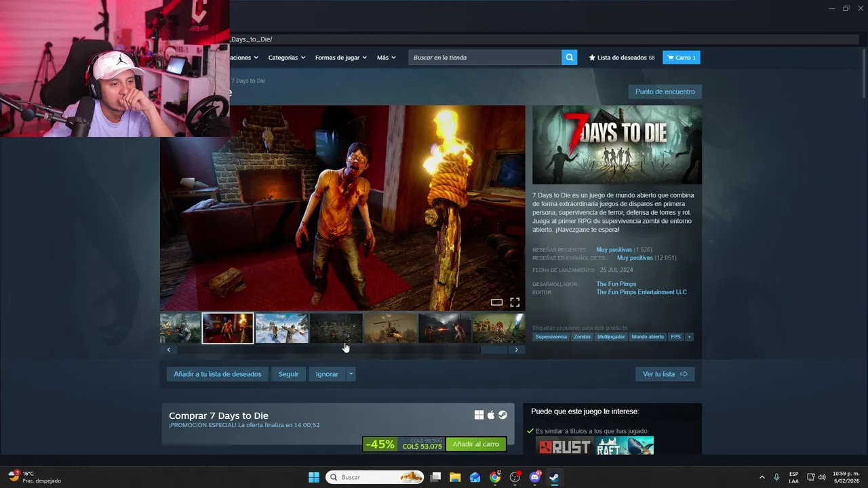Click the microphone icon in system tray
Viewport: 868px width, 488px height.
776,477
